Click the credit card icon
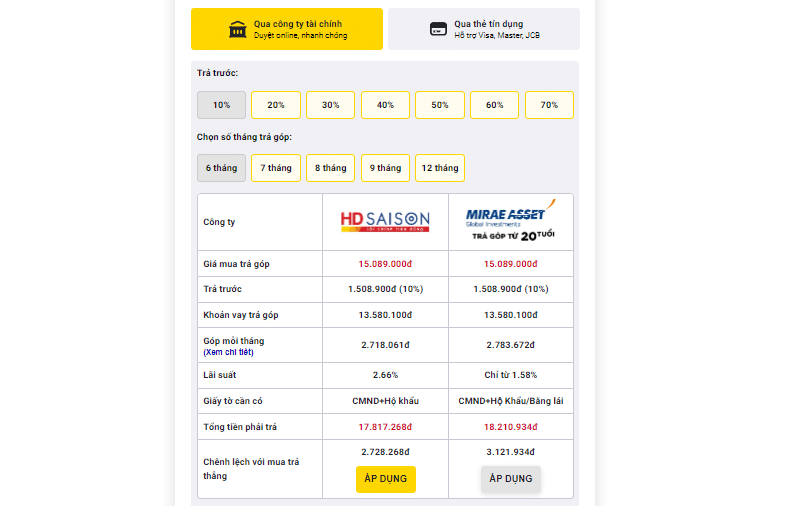 coord(438,29)
